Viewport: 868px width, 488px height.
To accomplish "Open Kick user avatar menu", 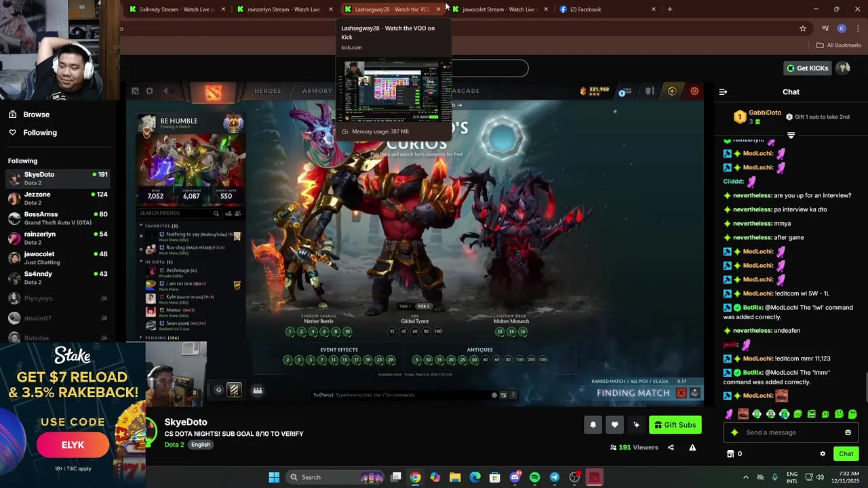I will [844, 68].
